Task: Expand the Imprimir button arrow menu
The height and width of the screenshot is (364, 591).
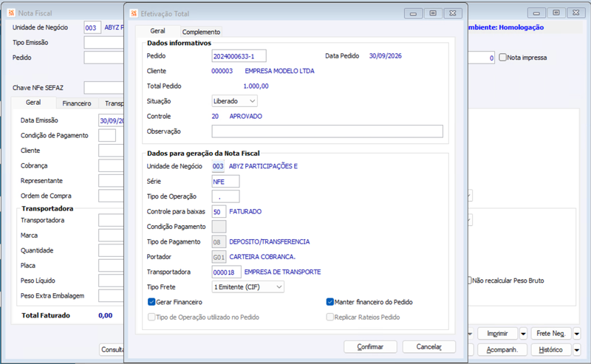Action: (x=523, y=334)
